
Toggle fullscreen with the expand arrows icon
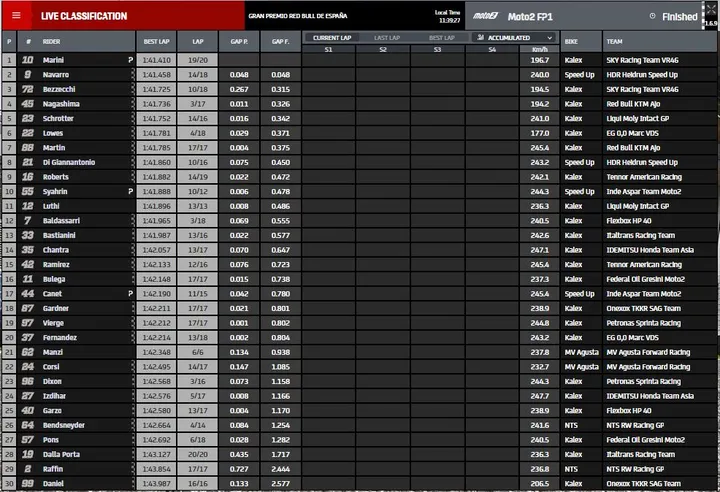pyautogui.click(x=711, y=10)
